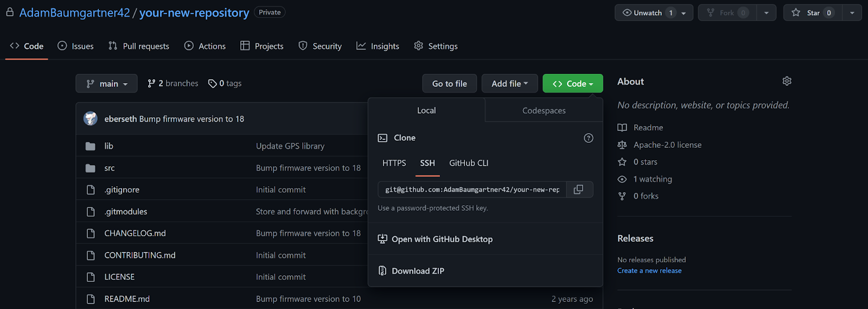
Task: Expand the Add file dropdown
Action: (x=509, y=84)
